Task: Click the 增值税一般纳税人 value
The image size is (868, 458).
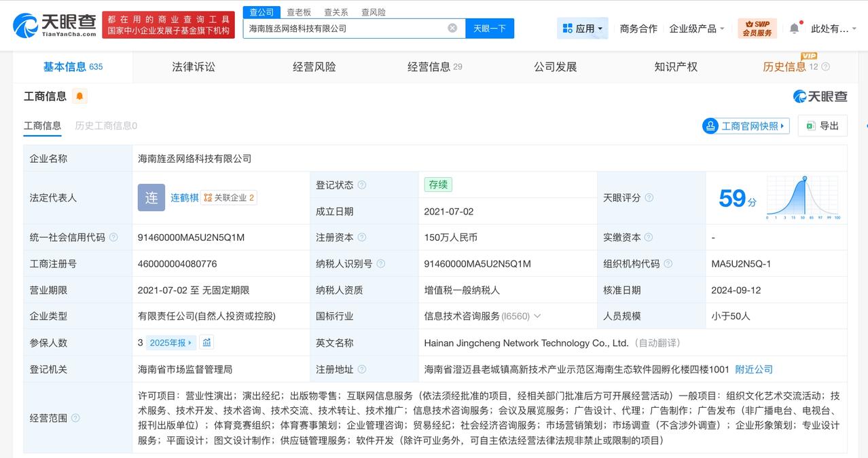Action: [x=462, y=290]
